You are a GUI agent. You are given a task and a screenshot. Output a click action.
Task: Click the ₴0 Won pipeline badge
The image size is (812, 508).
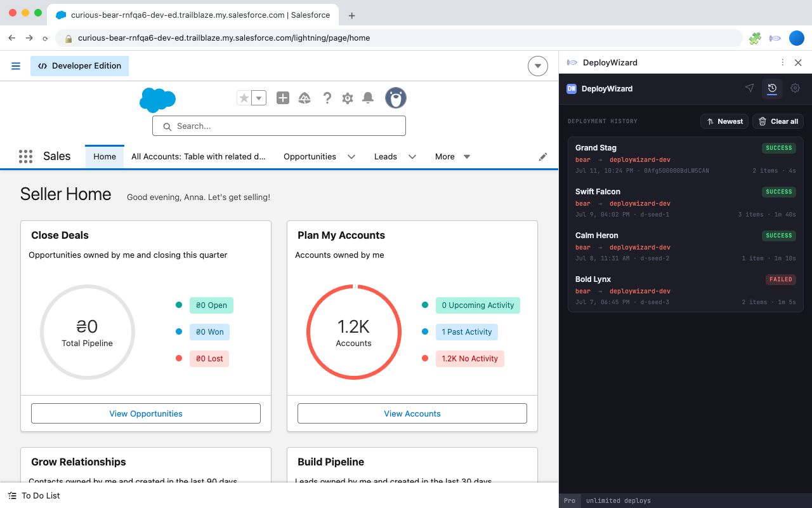pos(210,332)
